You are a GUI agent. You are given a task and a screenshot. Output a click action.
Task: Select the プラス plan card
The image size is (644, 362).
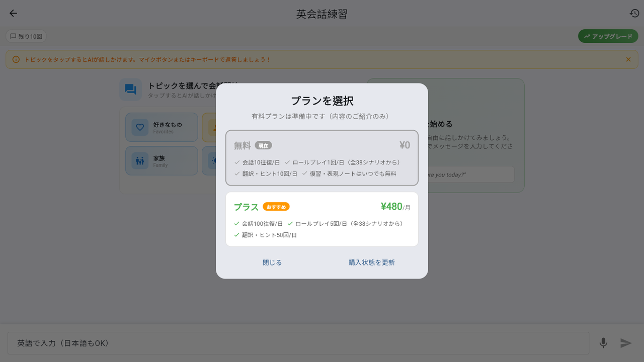point(322,219)
